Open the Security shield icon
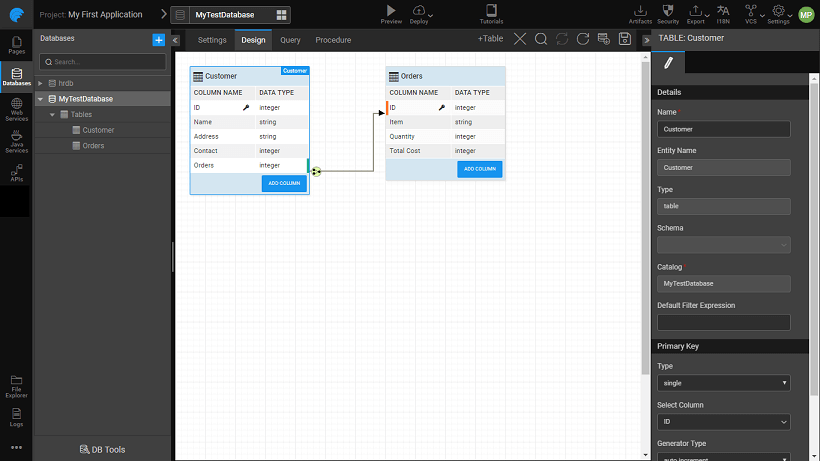The height and width of the screenshot is (461, 820). pos(668,11)
